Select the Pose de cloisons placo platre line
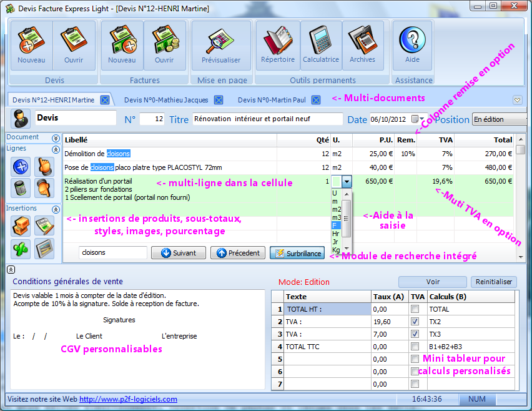 point(288,167)
